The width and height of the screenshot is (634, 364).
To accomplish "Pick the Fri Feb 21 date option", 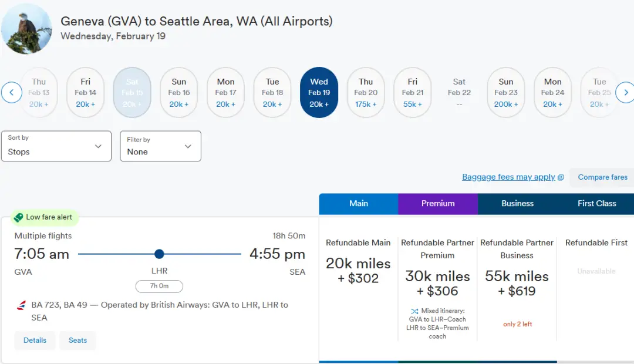I will 413,93.
